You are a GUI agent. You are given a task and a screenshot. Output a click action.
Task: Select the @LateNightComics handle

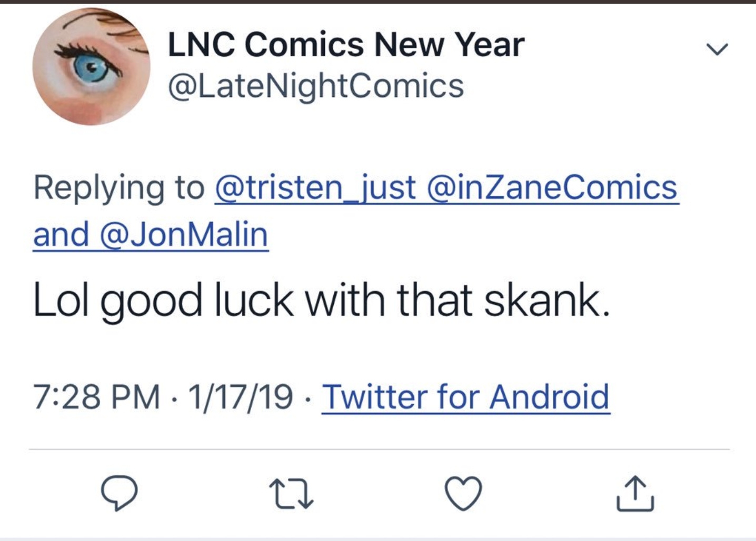(x=316, y=86)
